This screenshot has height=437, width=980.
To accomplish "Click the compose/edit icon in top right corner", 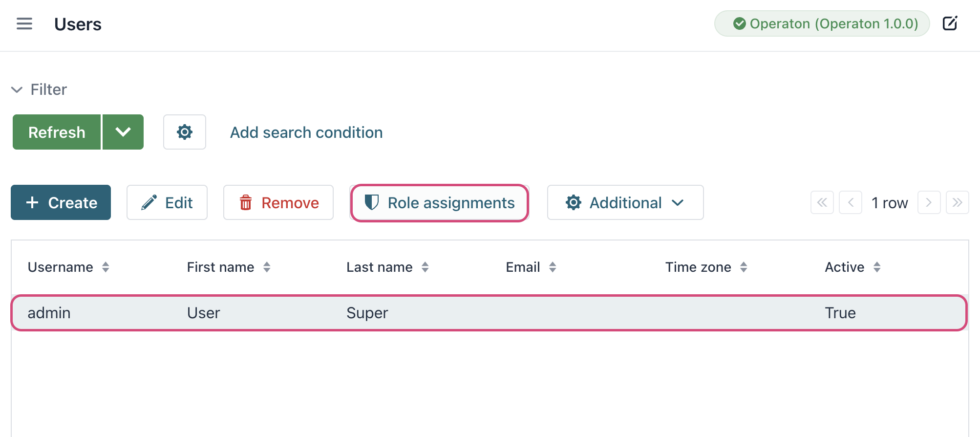I will tap(951, 23).
